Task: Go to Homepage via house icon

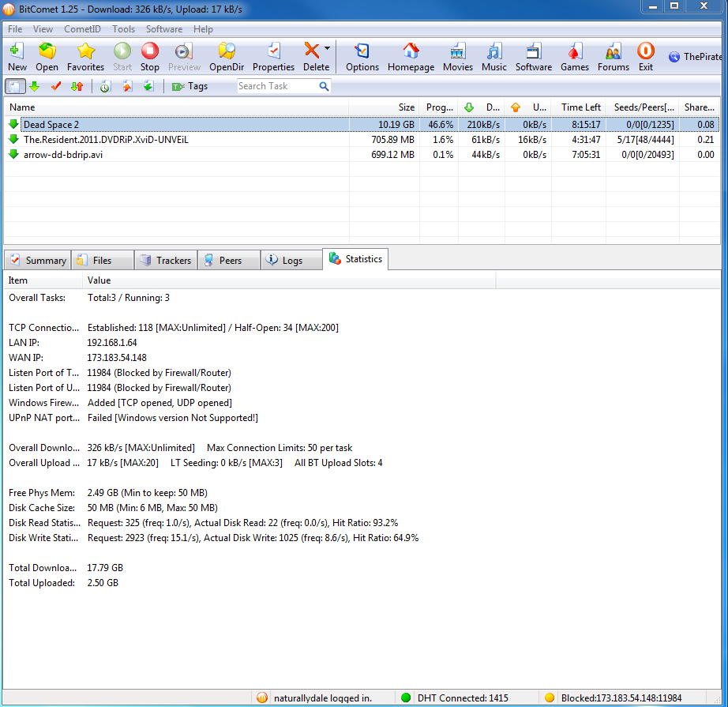Action: pyautogui.click(x=411, y=51)
